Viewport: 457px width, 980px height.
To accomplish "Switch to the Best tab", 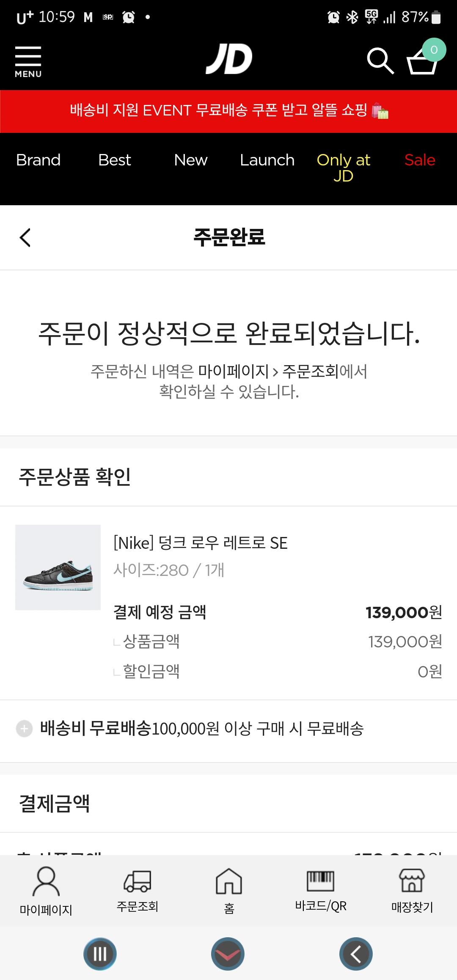I will pyautogui.click(x=114, y=160).
